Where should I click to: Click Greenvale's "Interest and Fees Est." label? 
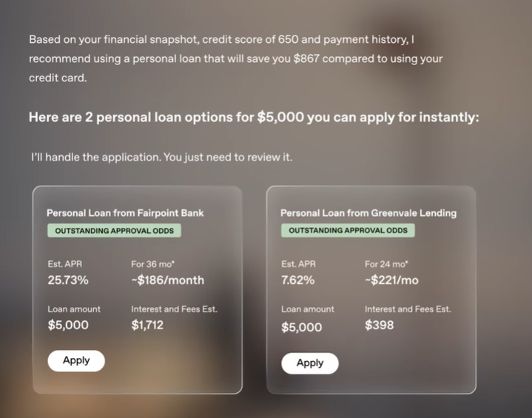(x=408, y=309)
